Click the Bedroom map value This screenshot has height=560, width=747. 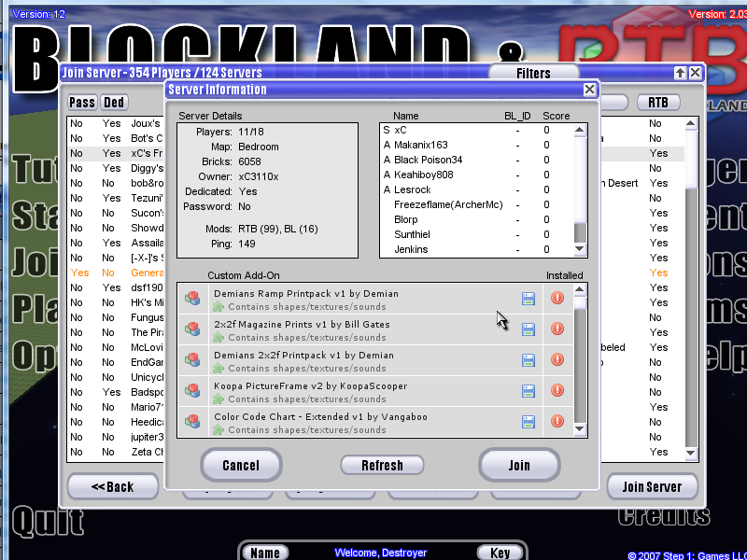click(x=259, y=147)
